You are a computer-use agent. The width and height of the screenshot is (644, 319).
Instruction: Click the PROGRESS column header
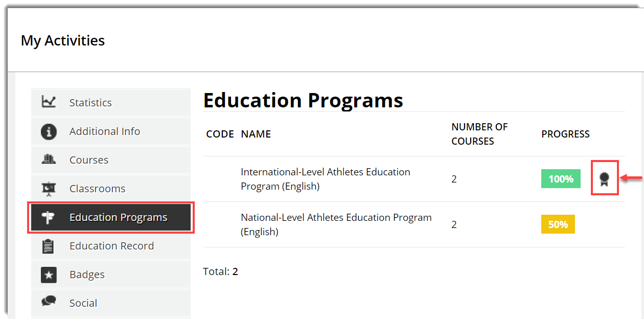tap(565, 134)
